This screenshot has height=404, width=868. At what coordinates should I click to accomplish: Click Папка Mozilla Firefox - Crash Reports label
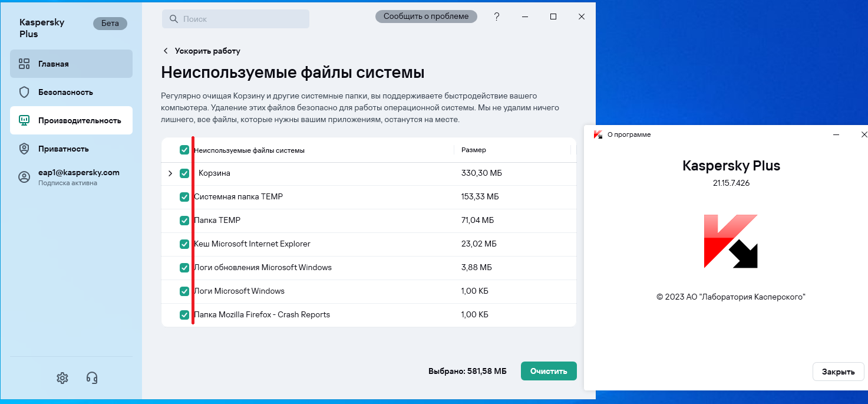click(262, 315)
